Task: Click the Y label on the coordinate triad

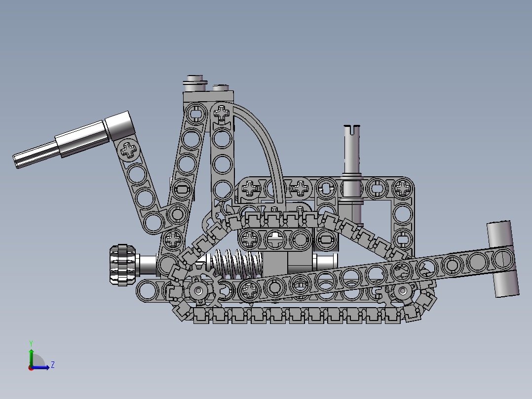Action: pos(31,344)
